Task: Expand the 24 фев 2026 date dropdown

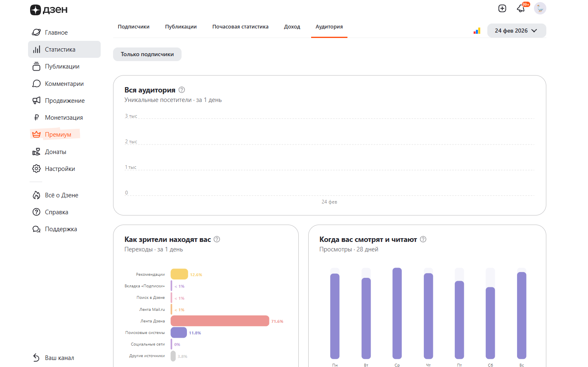Action: [516, 31]
